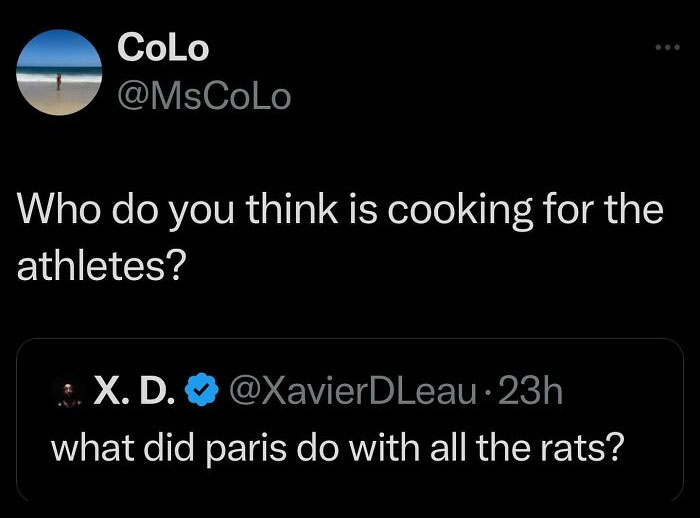Click the @MsCoLo handle
700x518 pixels.
click(204, 96)
